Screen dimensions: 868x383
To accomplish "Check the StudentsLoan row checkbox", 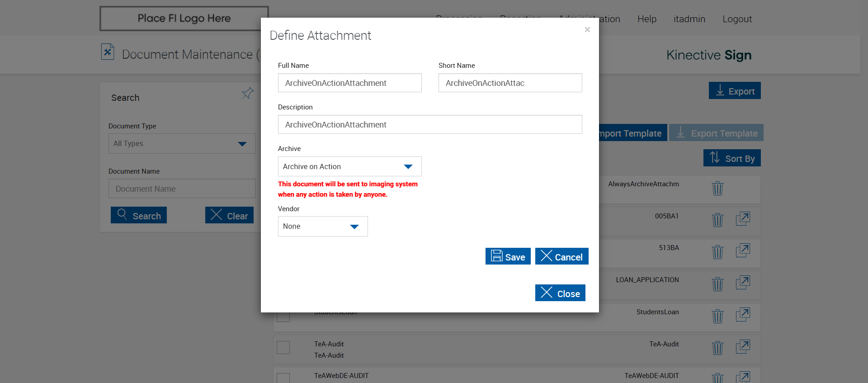I will (283, 316).
